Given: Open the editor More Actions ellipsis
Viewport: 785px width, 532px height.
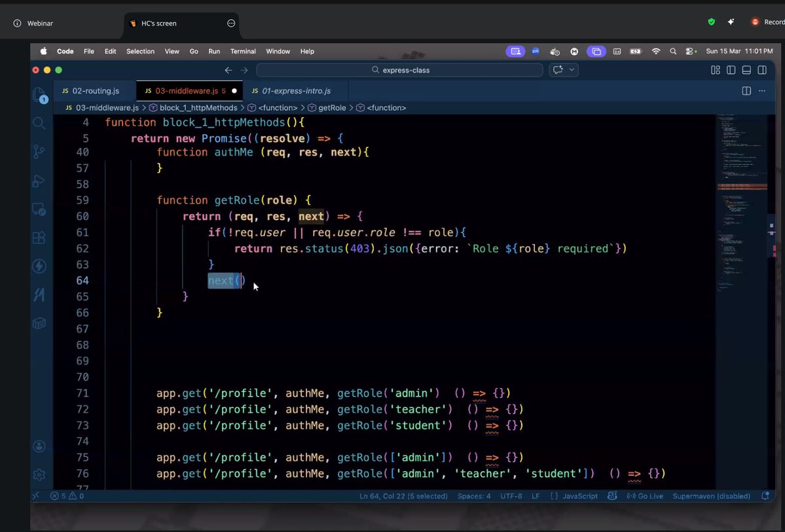Looking at the screenshot, I should 762,90.
